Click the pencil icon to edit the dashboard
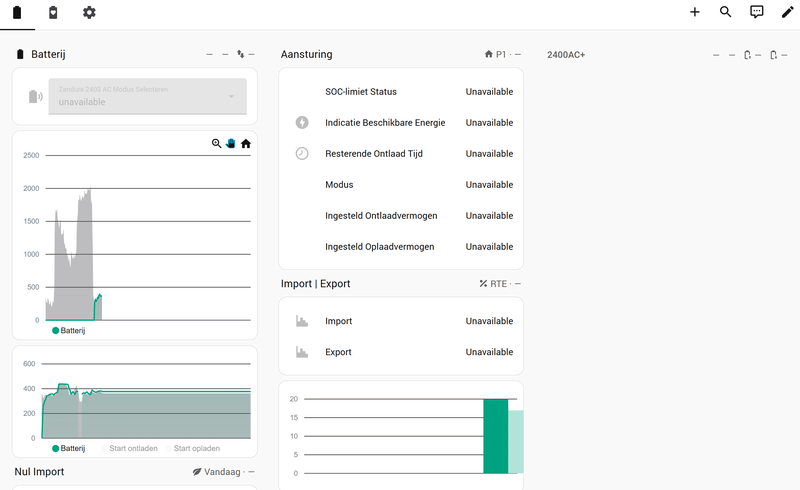This screenshot has height=490, width=800. [x=787, y=13]
